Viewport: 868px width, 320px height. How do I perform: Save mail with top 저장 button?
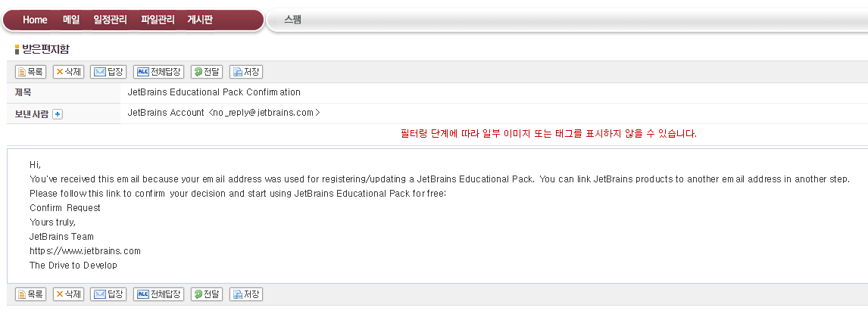click(x=246, y=72)
